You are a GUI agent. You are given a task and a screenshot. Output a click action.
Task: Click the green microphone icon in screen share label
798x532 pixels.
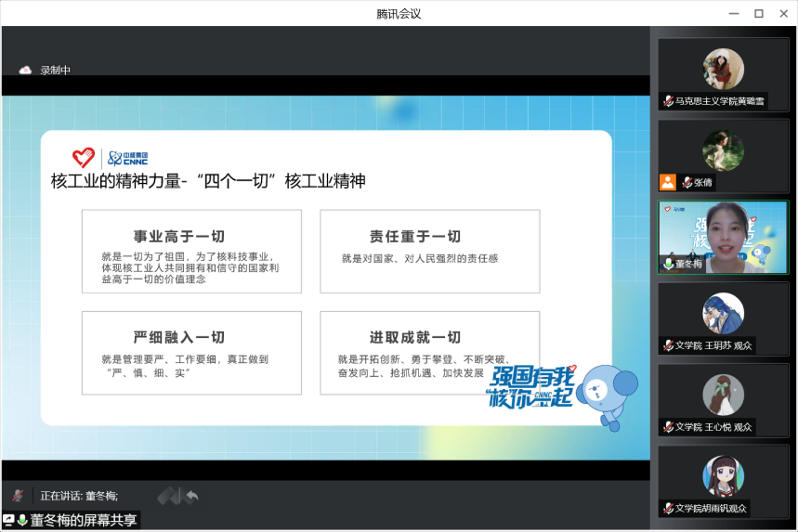(22, 520)
